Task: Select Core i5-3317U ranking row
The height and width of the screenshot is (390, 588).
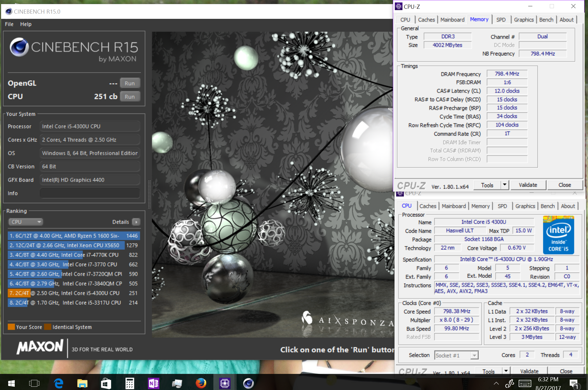Action: pos(74,302)
